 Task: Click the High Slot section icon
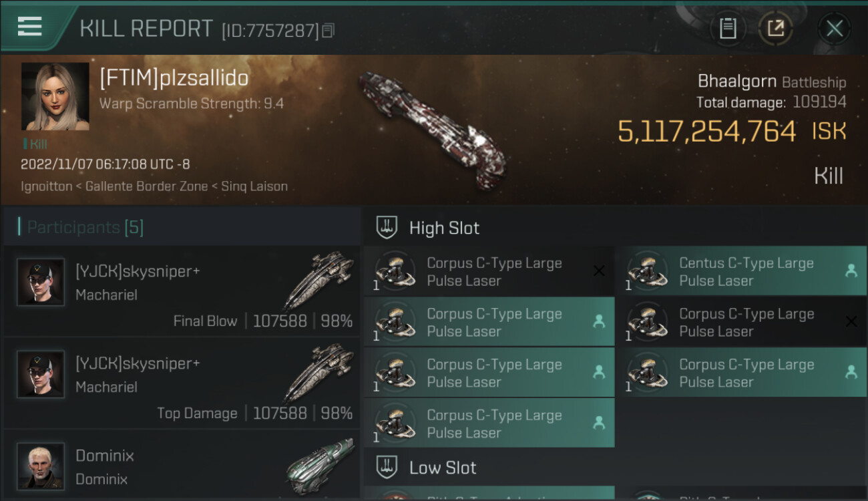(387, 228)
